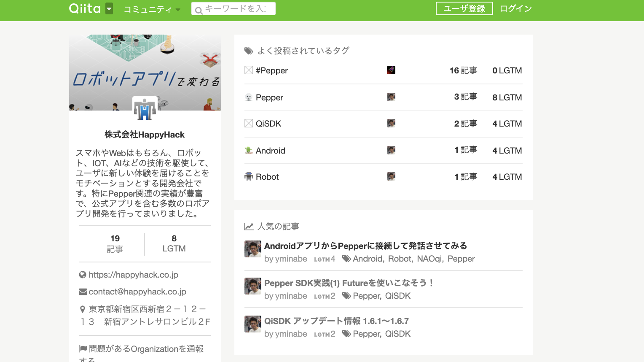Click author avatar of the Pepper SDK実践 article
Screen dimensions: 644x362
[253, 286]
